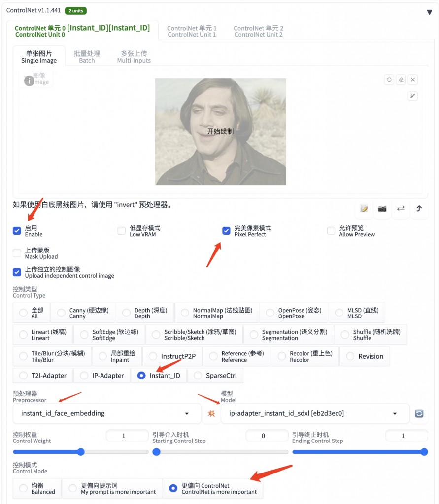Click the info icon on the image label
This screenshot has width=439, height=504.
click(29, 81)
